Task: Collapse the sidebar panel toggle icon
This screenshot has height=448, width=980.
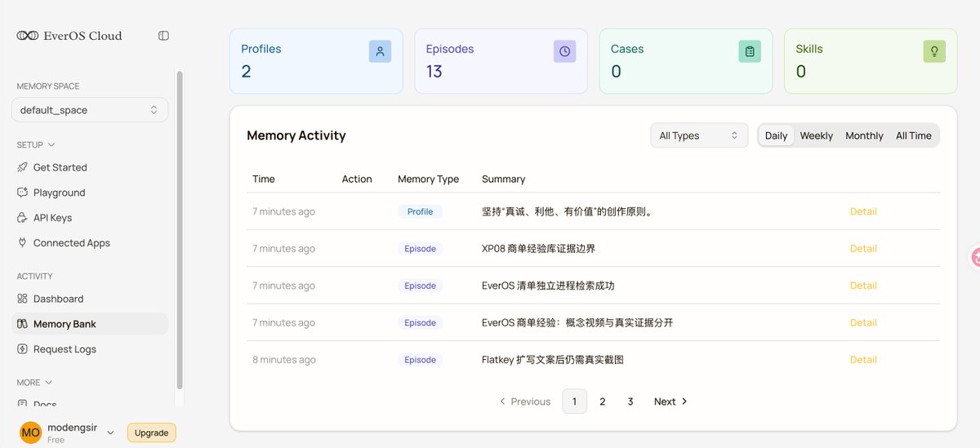Action: [163, 36]
